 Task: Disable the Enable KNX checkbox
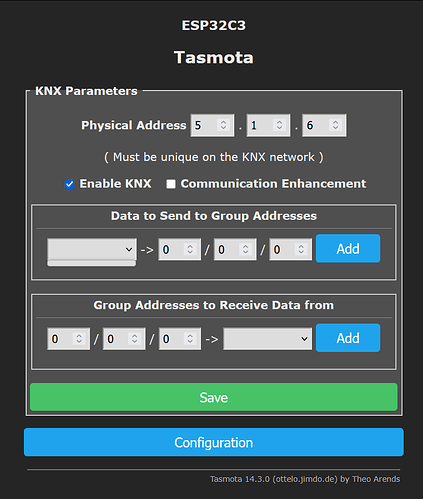coord(69,184)
